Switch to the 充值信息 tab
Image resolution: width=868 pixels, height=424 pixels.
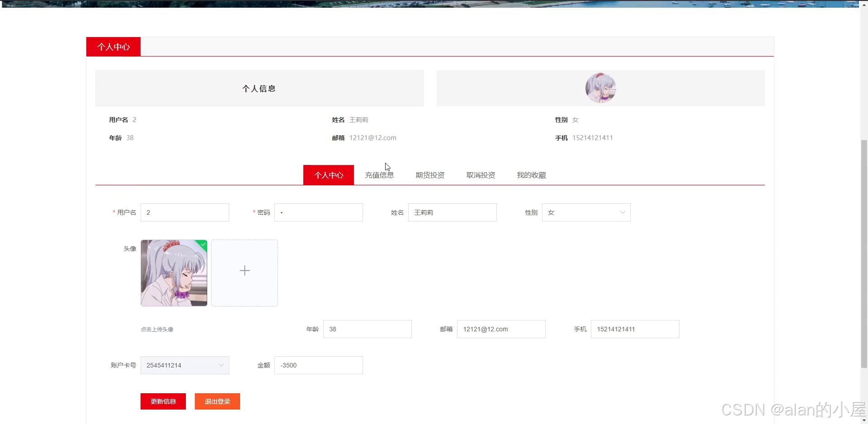coord(379,175)
